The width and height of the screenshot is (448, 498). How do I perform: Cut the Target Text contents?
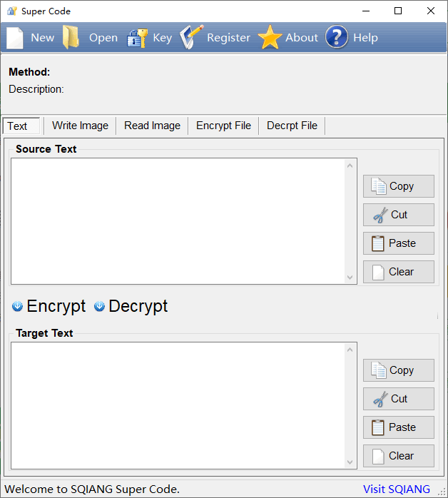[399, 399]
